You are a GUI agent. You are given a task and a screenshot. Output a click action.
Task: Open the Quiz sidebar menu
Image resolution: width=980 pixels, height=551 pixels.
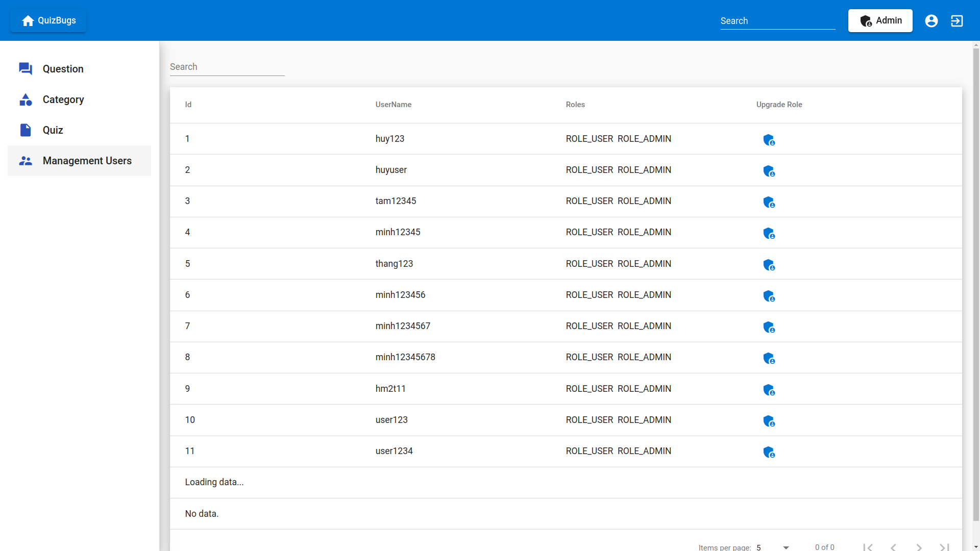tap(79, 130)
